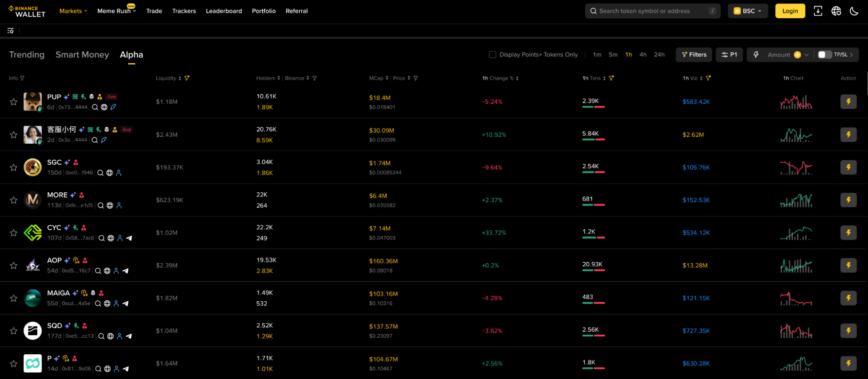Click the buy/sell ratio bar in MORE row

pos(594,205)
